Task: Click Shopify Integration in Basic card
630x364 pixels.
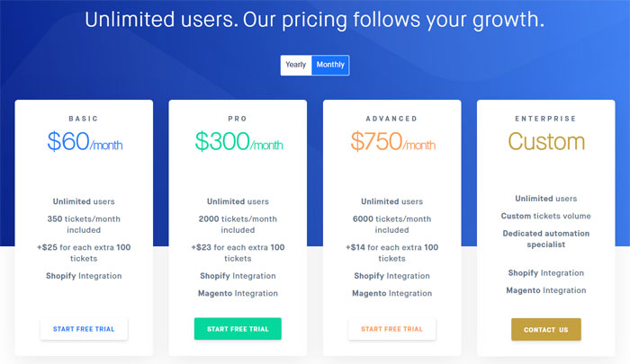Action: click(x=84, y=276)
